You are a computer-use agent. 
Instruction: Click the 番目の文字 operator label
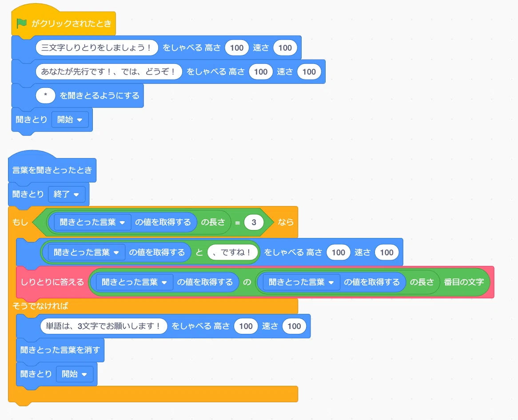(464, 282)
